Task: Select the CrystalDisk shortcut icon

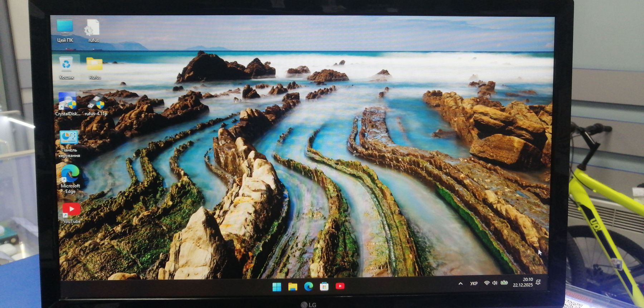Action: (x=68, y=102)
